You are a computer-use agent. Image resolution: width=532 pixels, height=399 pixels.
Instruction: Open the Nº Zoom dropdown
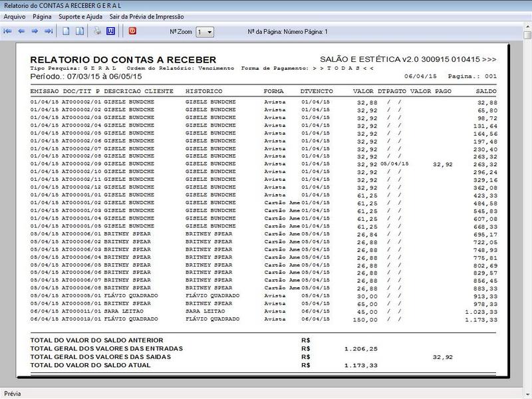point(205,31)
